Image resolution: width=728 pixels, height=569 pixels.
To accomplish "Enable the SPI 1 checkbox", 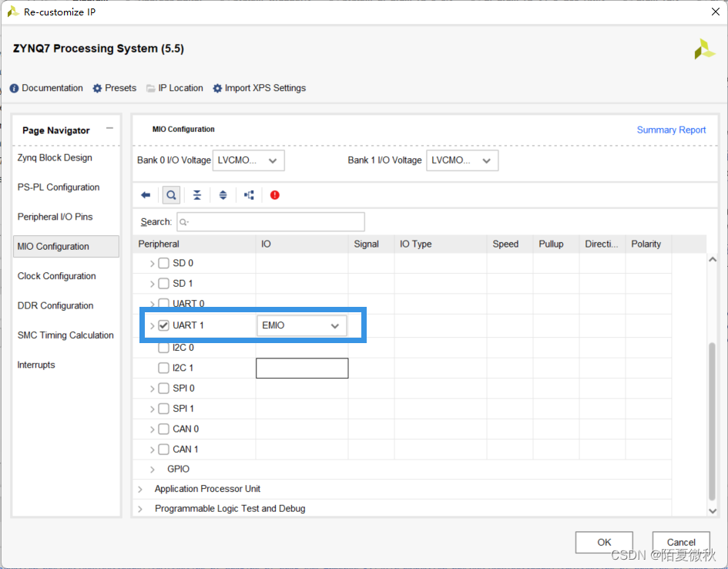I will (163, 409).
